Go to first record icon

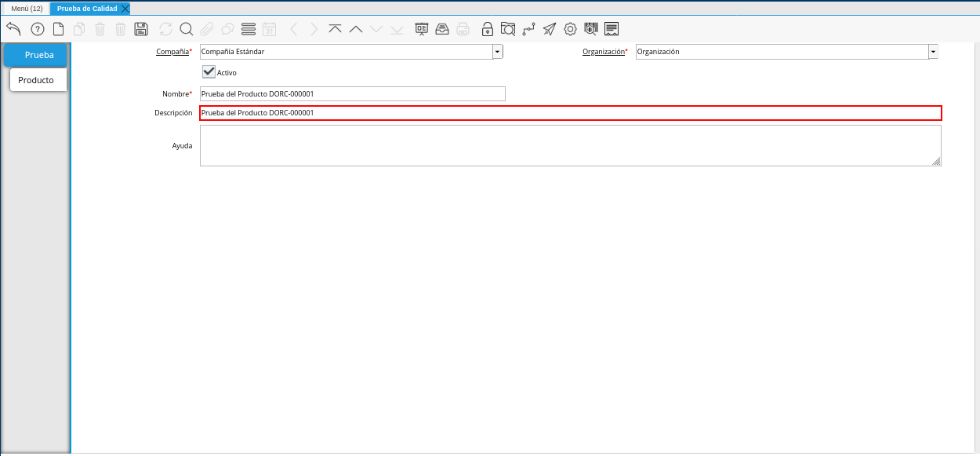tap(335, 29)
